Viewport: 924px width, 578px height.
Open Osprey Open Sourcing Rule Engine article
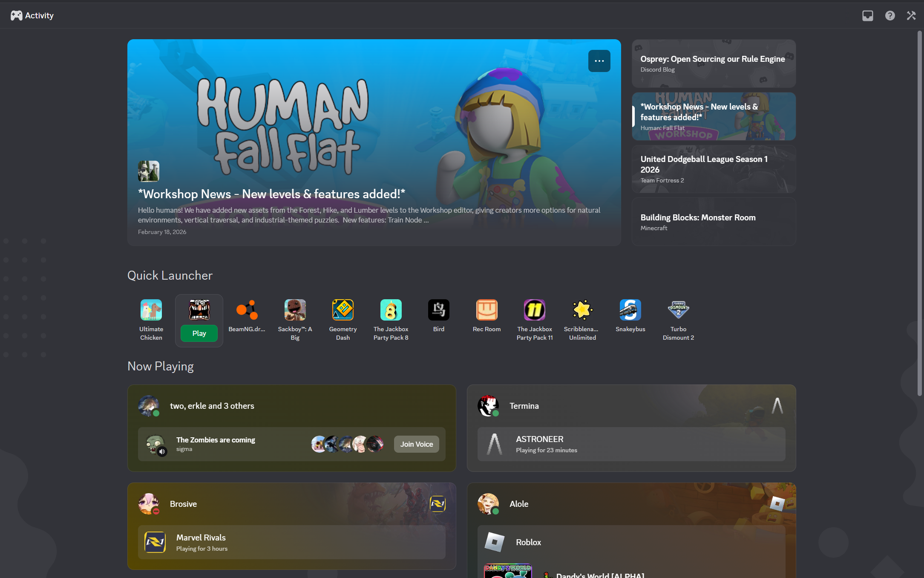tap(714, 64)
